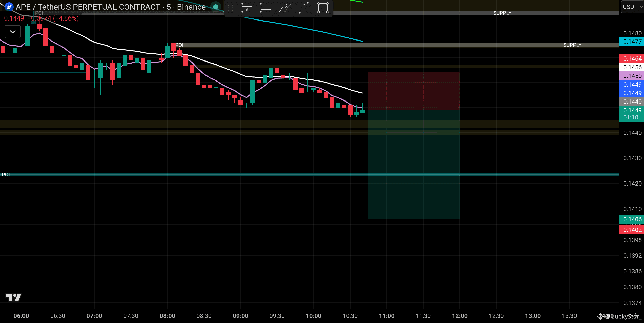Click the 01:10 candle countdown label

pyautogui.click(x=631, y=117)
